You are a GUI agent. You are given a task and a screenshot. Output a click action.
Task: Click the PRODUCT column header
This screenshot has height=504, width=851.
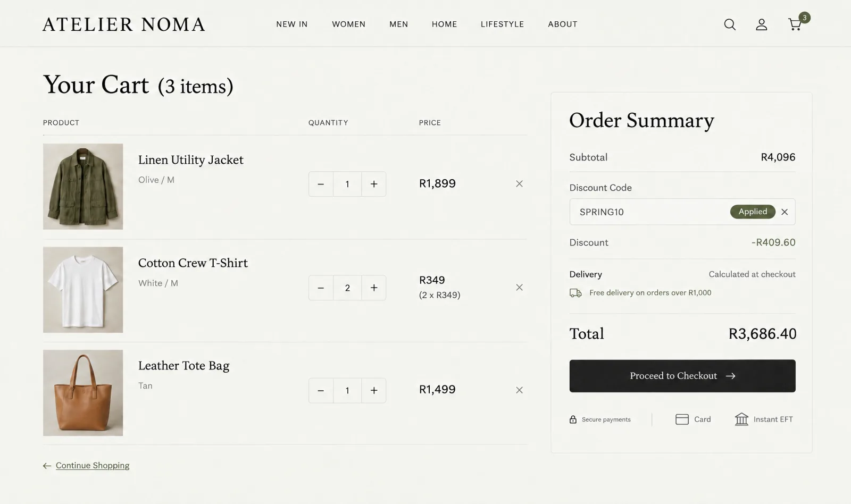(61, 123)
